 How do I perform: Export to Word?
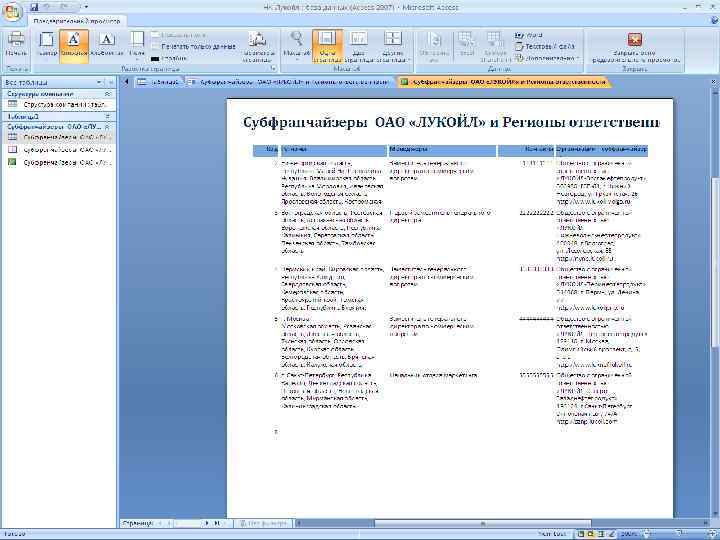529,35
